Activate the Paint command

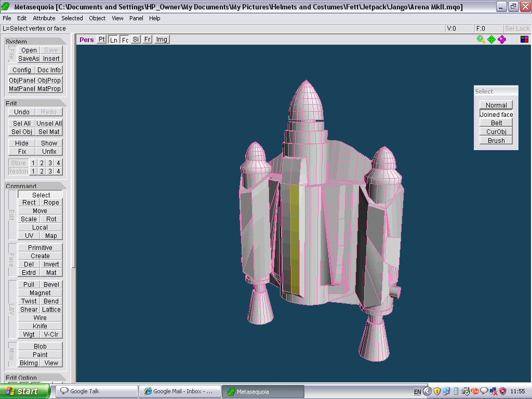point(40,354)
